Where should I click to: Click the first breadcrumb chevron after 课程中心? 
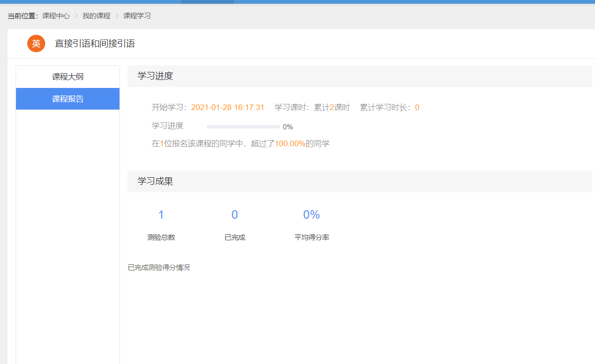tap(76, 16)
